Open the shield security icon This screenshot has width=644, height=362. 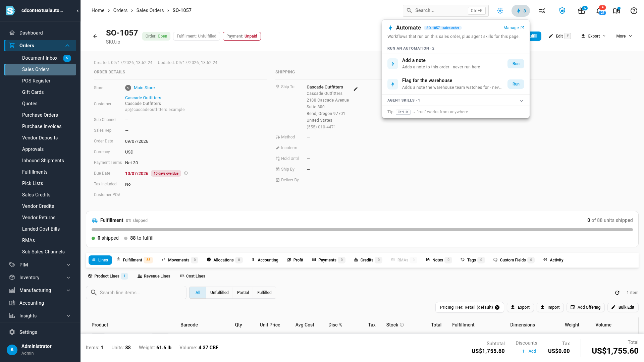click(562, 11)
